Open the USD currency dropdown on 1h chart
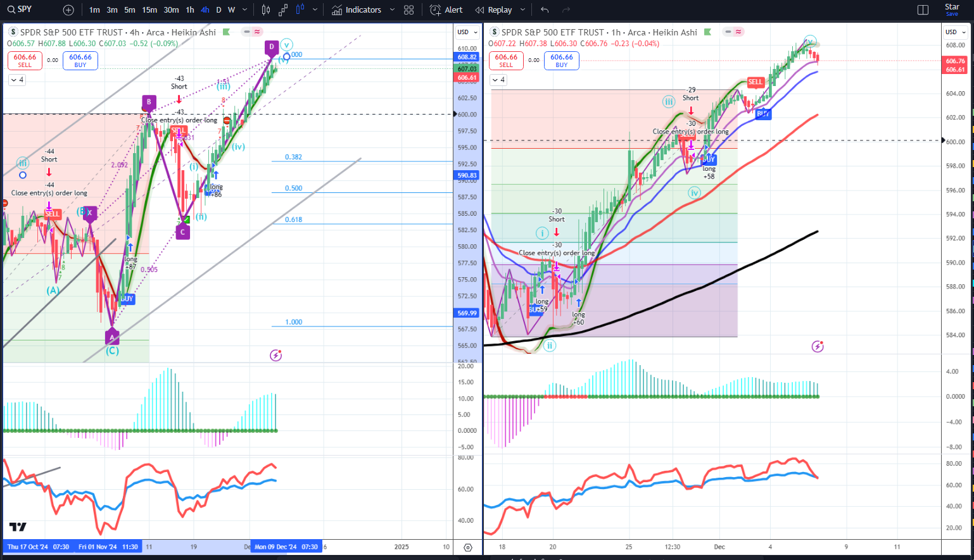974x560 pixels. [x=956, y=32]
